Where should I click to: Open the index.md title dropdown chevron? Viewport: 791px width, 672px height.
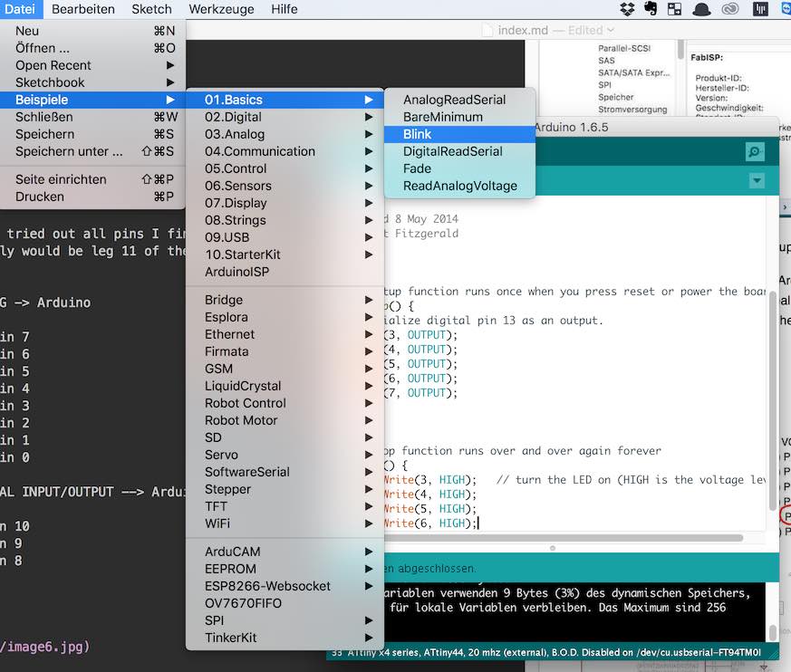pos(611,30)
